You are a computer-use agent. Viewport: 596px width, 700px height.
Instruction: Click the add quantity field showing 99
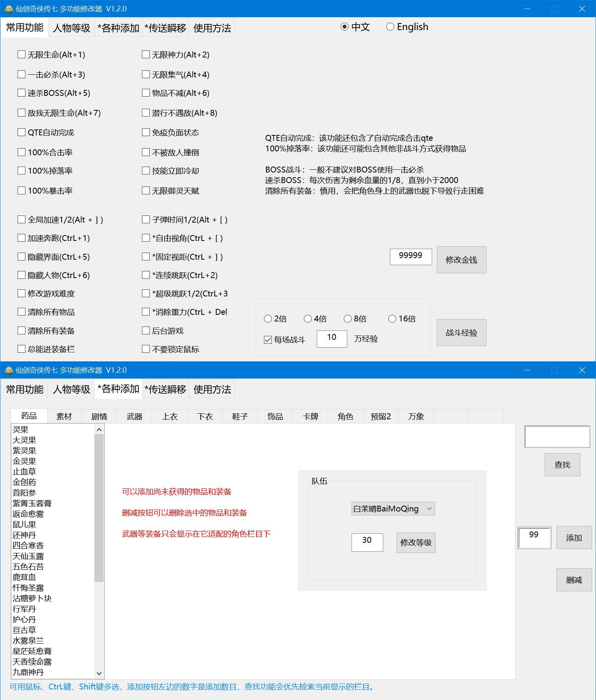pyautogui.click(x=534, y=538)
